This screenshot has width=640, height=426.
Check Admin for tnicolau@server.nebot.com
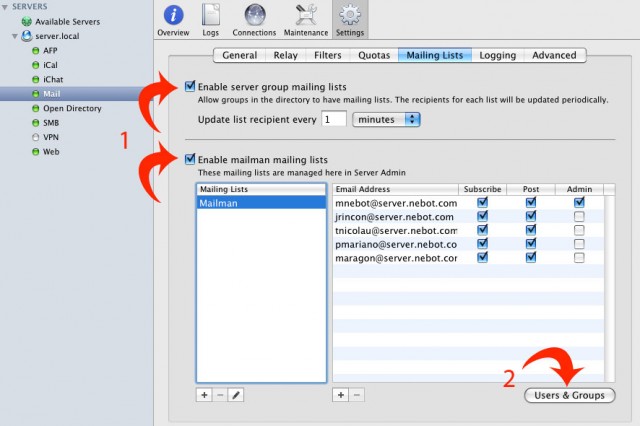click(579, 230)
